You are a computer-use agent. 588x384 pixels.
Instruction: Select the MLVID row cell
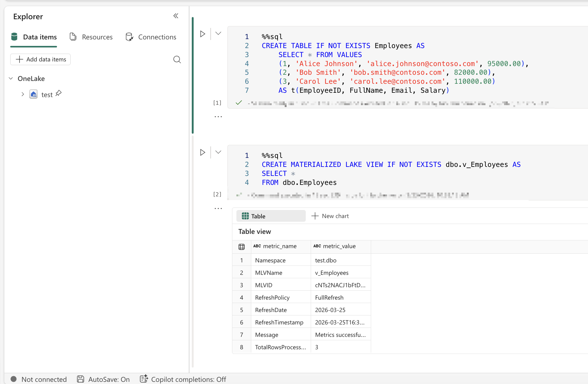(x=281, y=285)
